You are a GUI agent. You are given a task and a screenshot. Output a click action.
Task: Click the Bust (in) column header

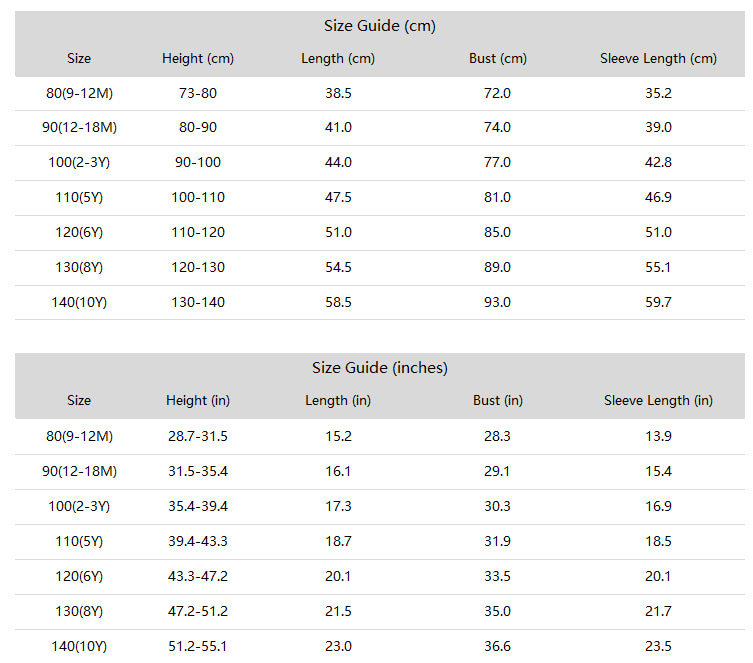point(497,401)
